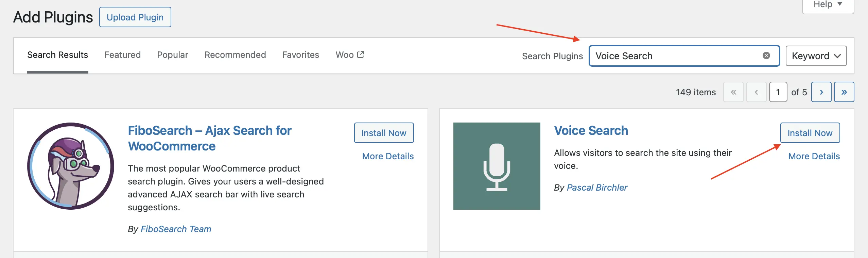Jump to first results page
The height and width of the screenshot is (258, 868).
[x=733, y=92]
